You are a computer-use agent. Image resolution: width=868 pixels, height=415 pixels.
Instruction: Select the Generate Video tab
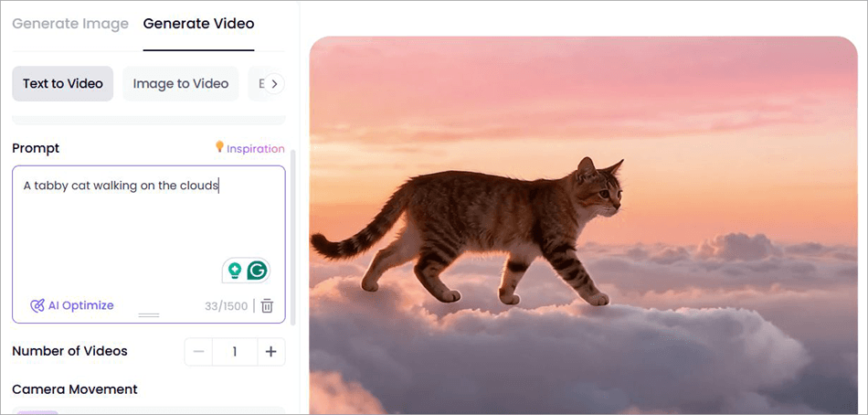(199, 24)
